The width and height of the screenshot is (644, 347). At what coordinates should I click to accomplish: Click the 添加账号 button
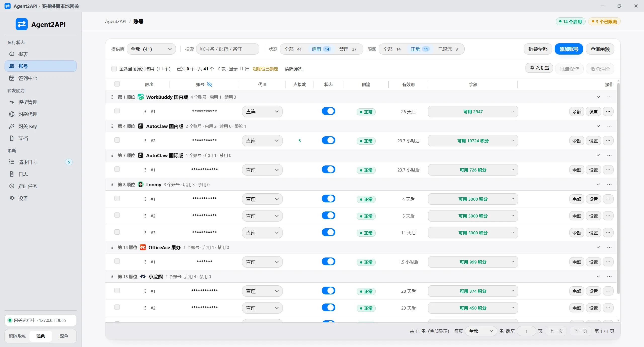pyautogui.click(x=569, y=49)
